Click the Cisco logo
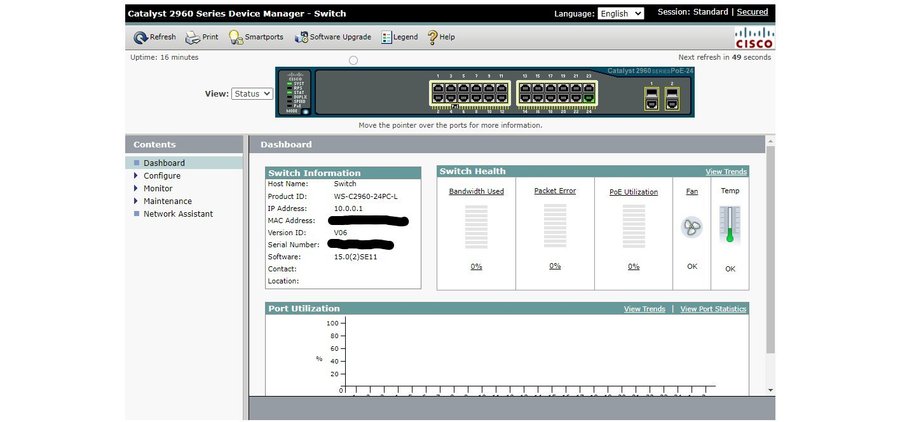 [754, 38]
